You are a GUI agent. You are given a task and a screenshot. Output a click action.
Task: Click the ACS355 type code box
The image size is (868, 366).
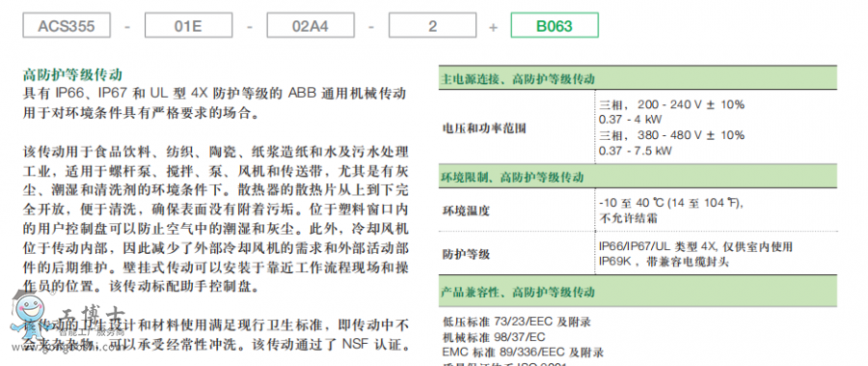click(x=67, y=25)
